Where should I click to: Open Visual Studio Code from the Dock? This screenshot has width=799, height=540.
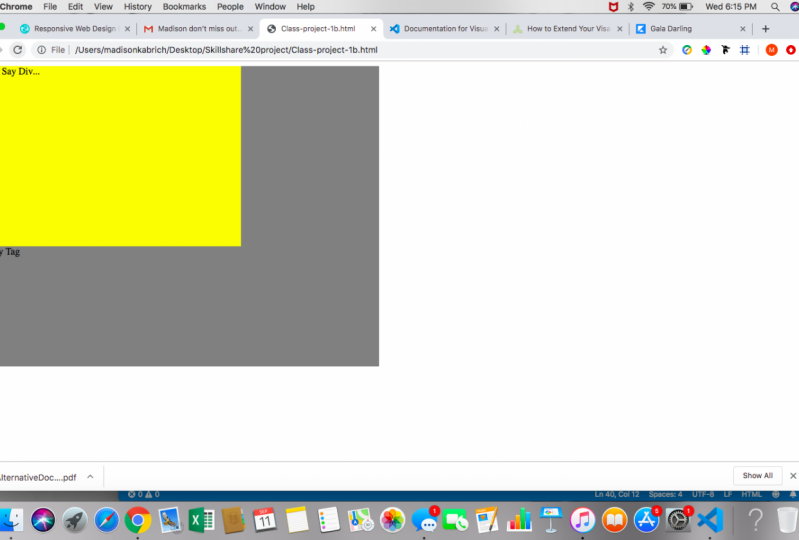(710, 520)
